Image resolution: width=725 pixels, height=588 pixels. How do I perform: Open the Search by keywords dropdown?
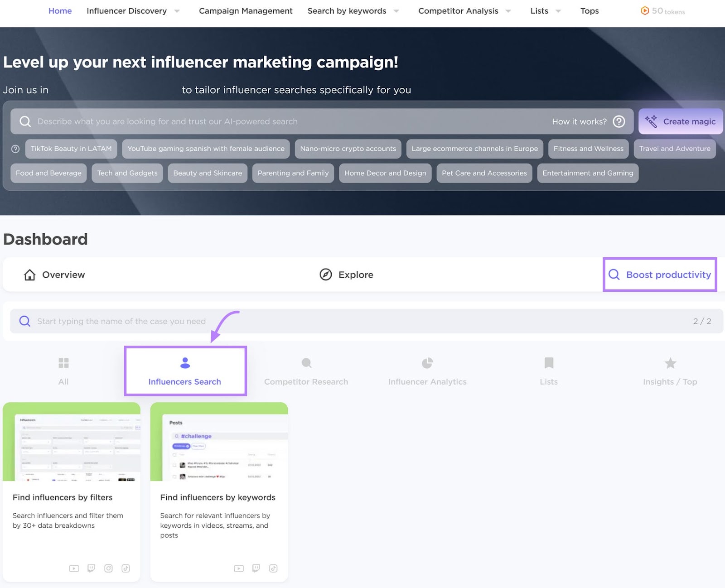click(x=347, y=11)
